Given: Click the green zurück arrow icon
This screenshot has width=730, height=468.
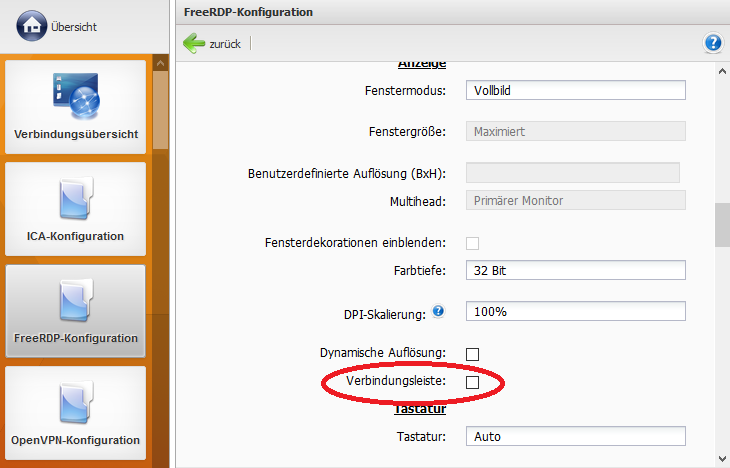Looking at the screenshot, I should [x=194, y=44].
